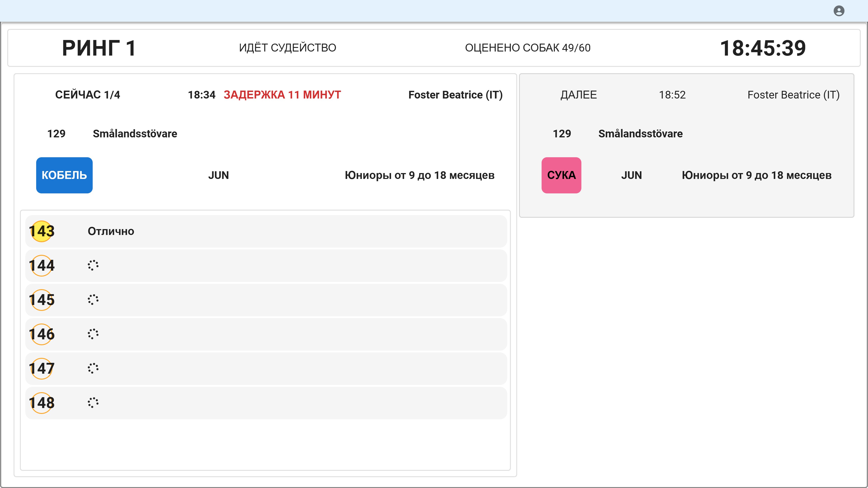Click the ДАЛЕЕ label
The height and width of the screenshot is (488, 868).
[579, 95]
